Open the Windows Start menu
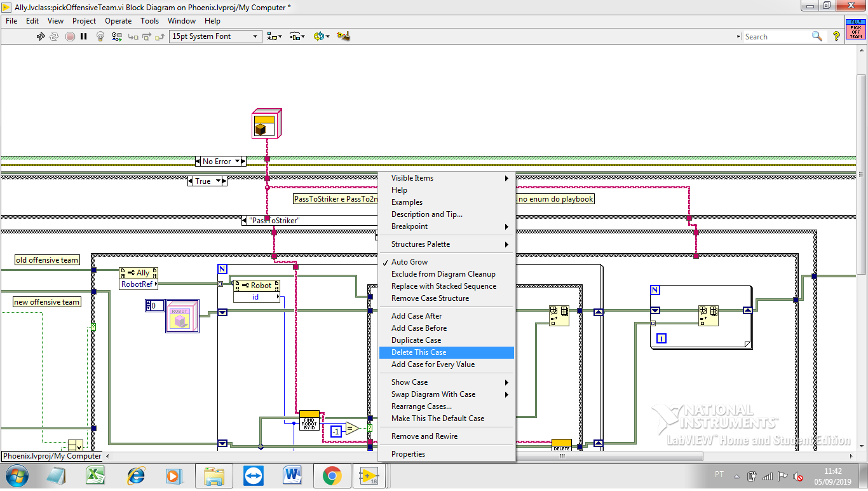868x491 pixels. (17, 476)
